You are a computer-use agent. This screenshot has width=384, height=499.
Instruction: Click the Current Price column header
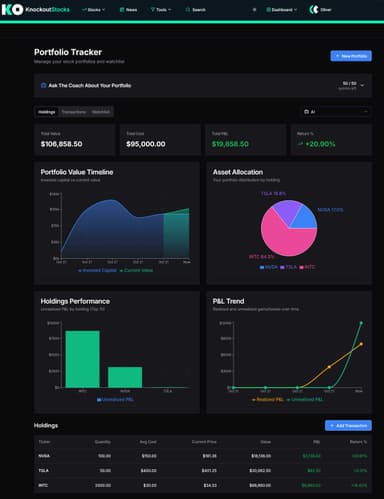coord(204,442)
